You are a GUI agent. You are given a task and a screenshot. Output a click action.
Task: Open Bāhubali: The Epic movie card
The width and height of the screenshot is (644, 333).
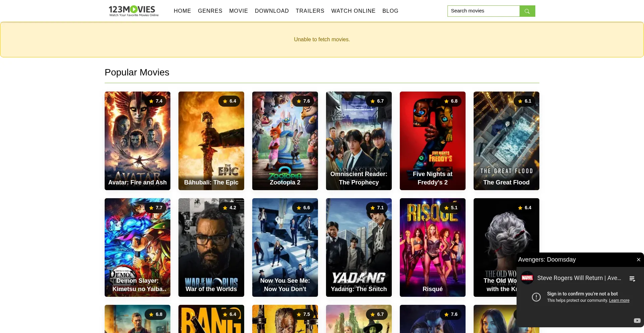point(211,141)
